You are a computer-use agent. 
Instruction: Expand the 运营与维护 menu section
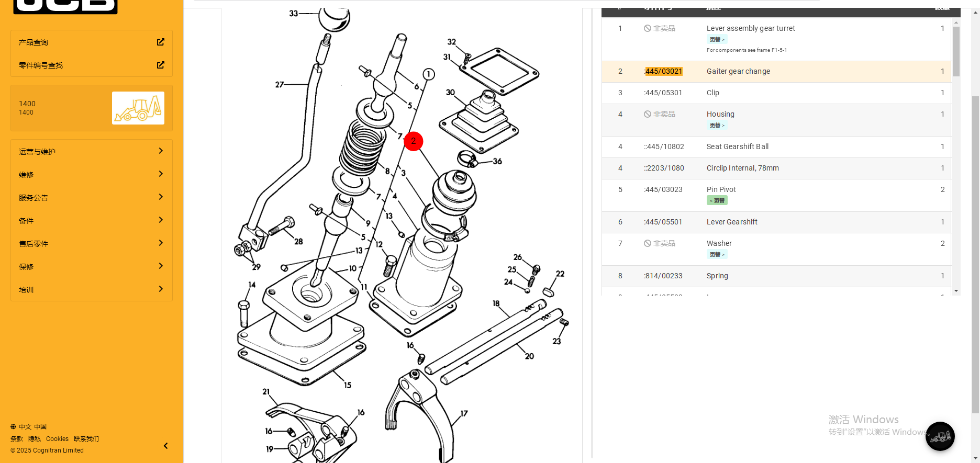click(x=92, y=151)
